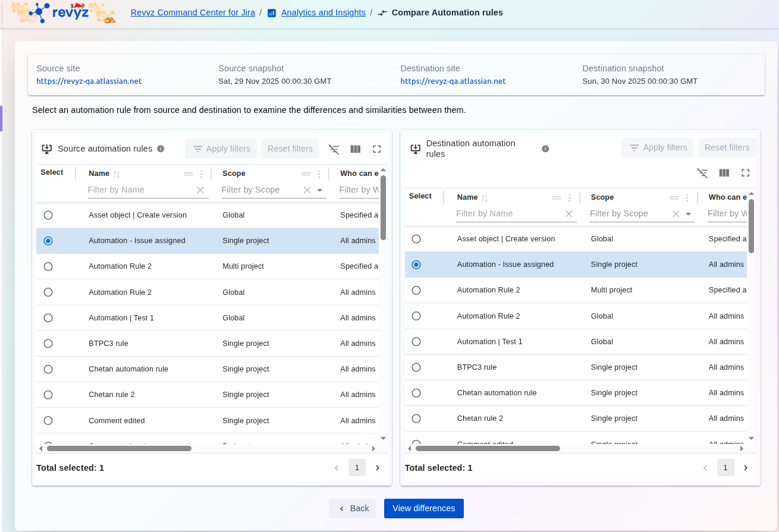Open the column chooser icon in the destination panel

[x=724, y=173]
